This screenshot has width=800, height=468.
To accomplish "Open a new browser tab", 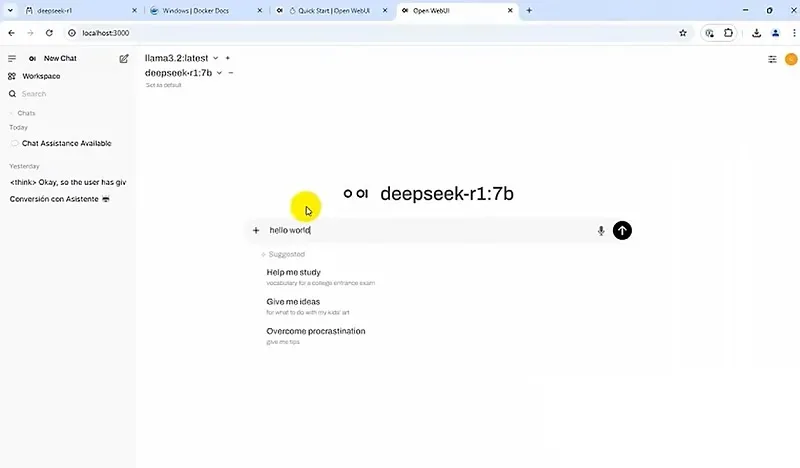I will [529, 10].
